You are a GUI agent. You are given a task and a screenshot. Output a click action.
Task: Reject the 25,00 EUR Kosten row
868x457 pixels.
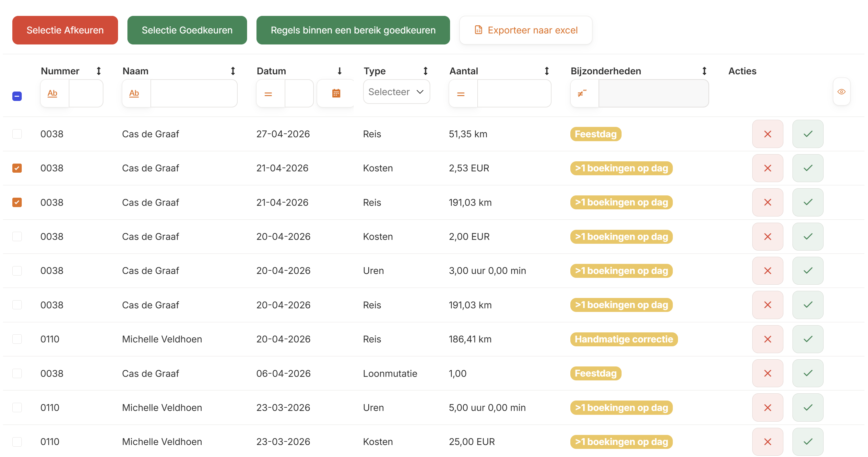[767, 442]
